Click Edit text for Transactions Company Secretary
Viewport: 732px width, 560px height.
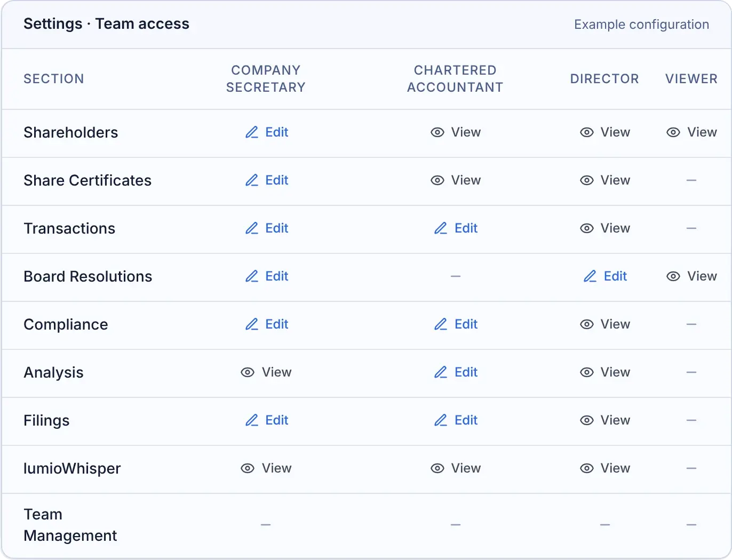pyautogui.click(x=277, y=228)
